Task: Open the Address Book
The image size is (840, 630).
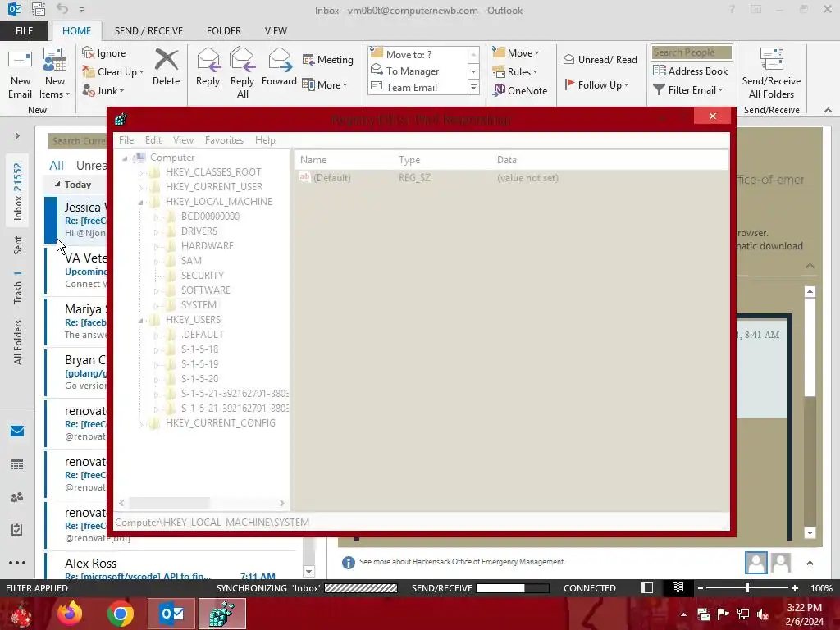Action: coord(690,71)
